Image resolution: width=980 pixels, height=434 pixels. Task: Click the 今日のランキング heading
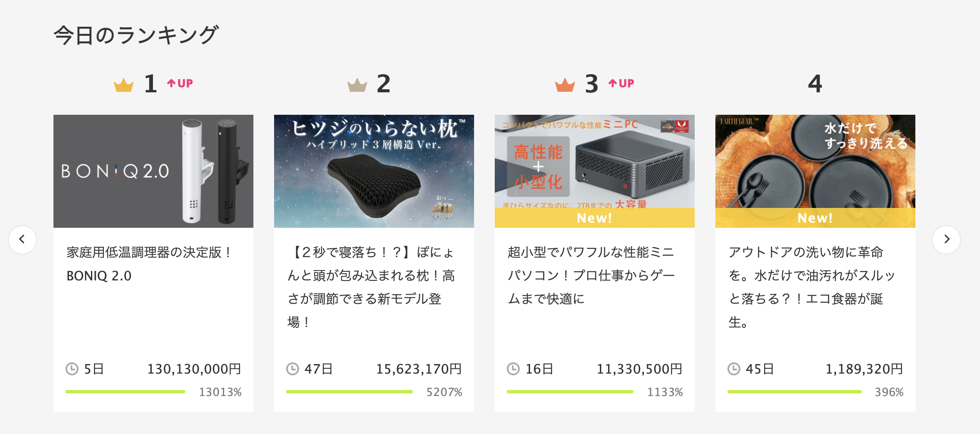tap(136, 35)
